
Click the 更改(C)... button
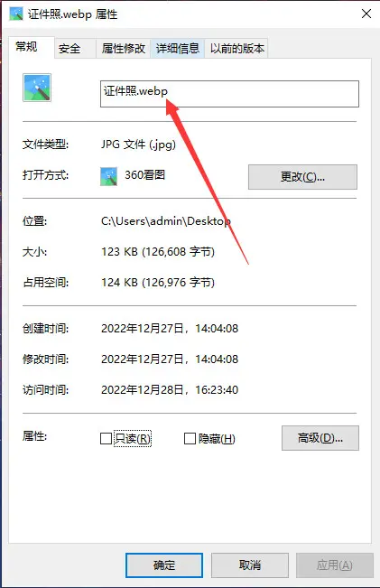point(302,177)
